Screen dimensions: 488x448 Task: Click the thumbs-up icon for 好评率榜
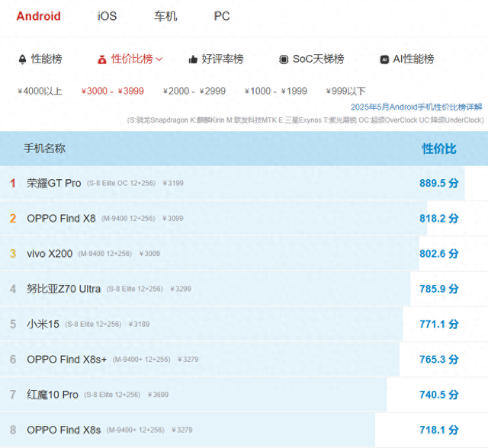(193, 59)
